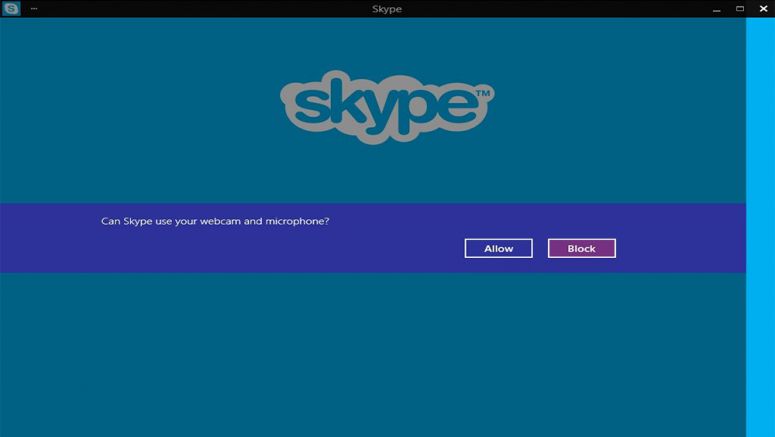Screen dimensions: 775x437
Task: Maximize the Skype window
Action: coord(740,9)
